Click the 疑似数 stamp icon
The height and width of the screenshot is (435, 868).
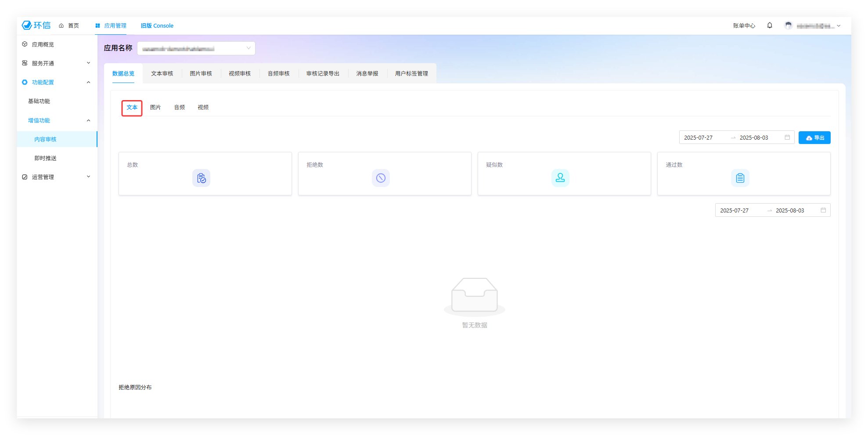(x=560, y=178)
